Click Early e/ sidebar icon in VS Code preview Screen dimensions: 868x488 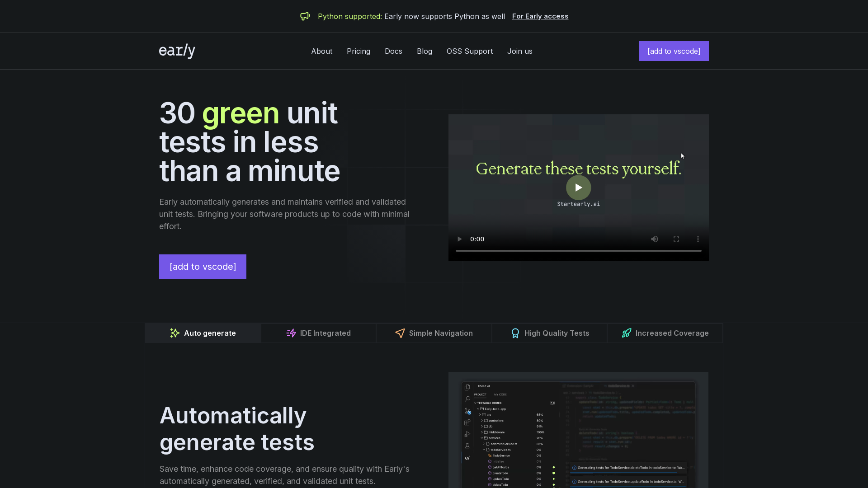pyautogui.click(x=467, y=458)
